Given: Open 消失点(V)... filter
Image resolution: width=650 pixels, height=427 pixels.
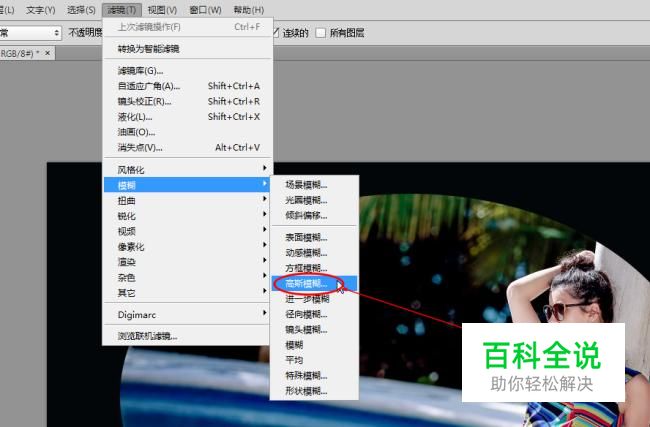Looking at the screenshot, I should [187, 148].
